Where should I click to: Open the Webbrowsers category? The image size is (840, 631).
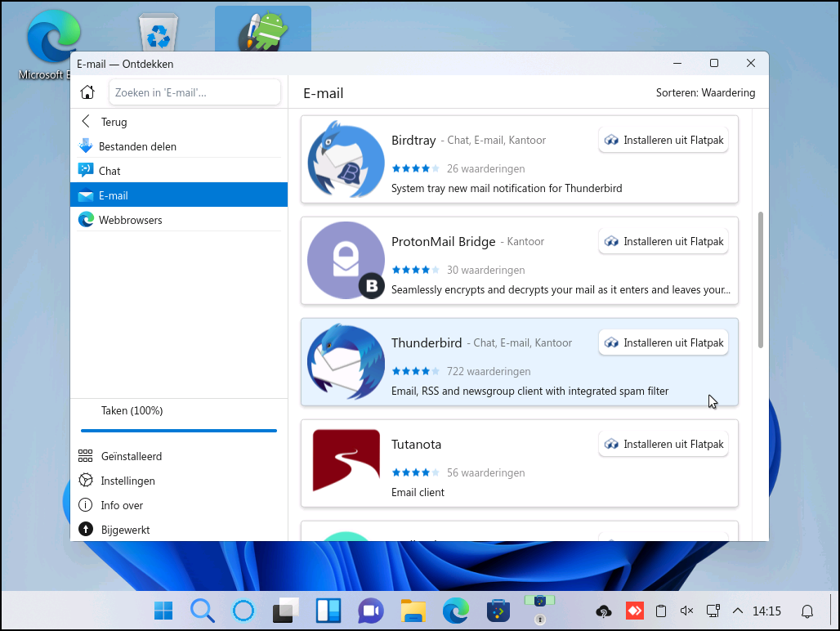point(179,220)
